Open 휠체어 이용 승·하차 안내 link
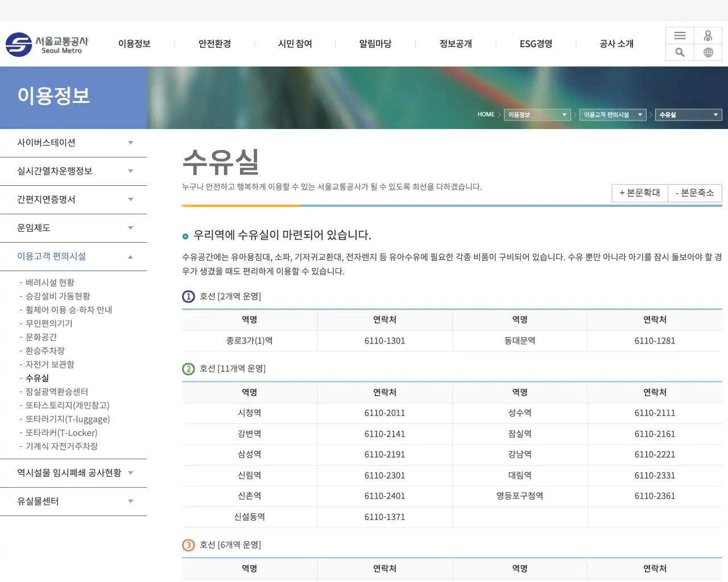The height and width of the screenshot is (582, 728). 69,310
